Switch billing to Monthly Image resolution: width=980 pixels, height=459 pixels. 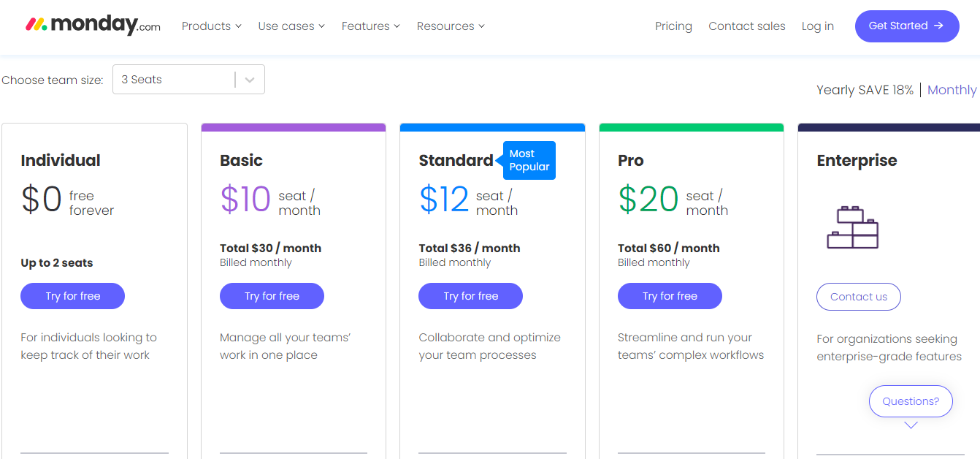pos(952,90)
